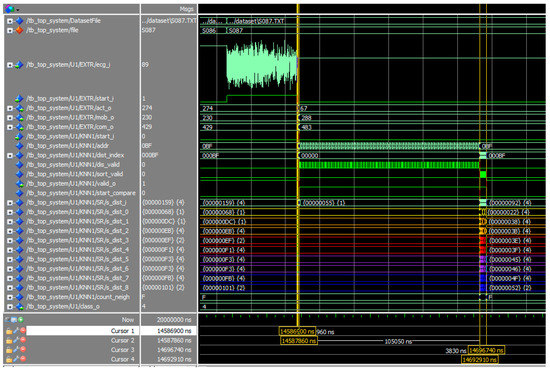The height and width of the screenshot is (370, 550).
Task: Remove Cursor 1 with its red minus icon
Action: pos(23,330)
